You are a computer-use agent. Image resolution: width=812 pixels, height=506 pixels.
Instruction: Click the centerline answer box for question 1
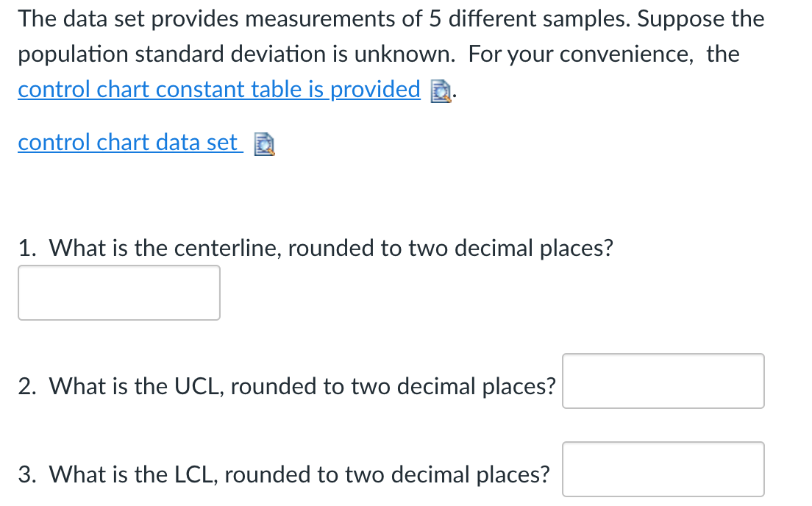[118, 293]
